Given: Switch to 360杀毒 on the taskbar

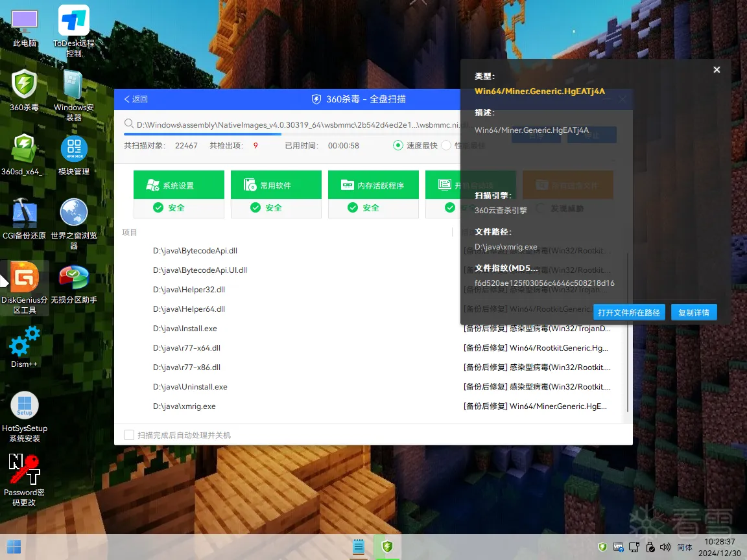Looking at the screenshot, I should point(387,546).
